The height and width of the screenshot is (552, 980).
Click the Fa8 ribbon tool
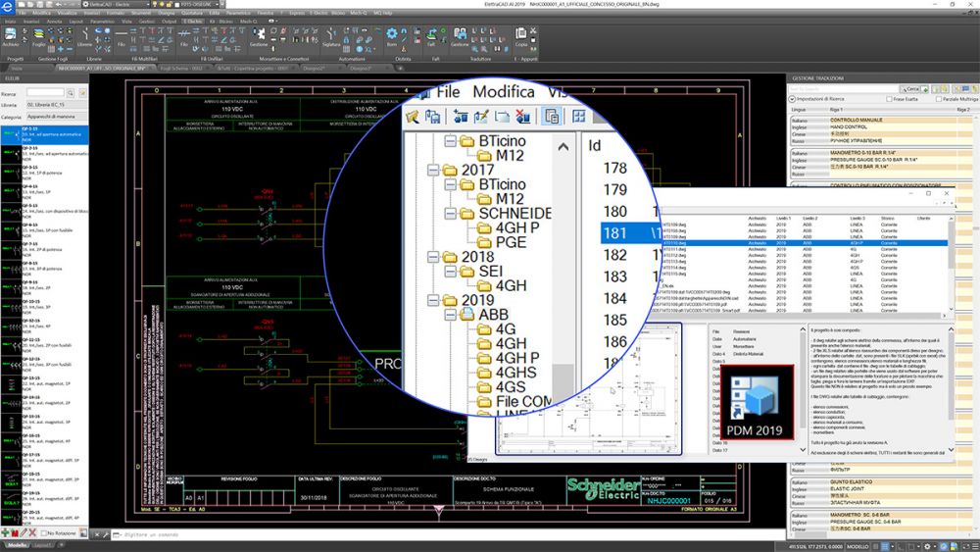431,36
